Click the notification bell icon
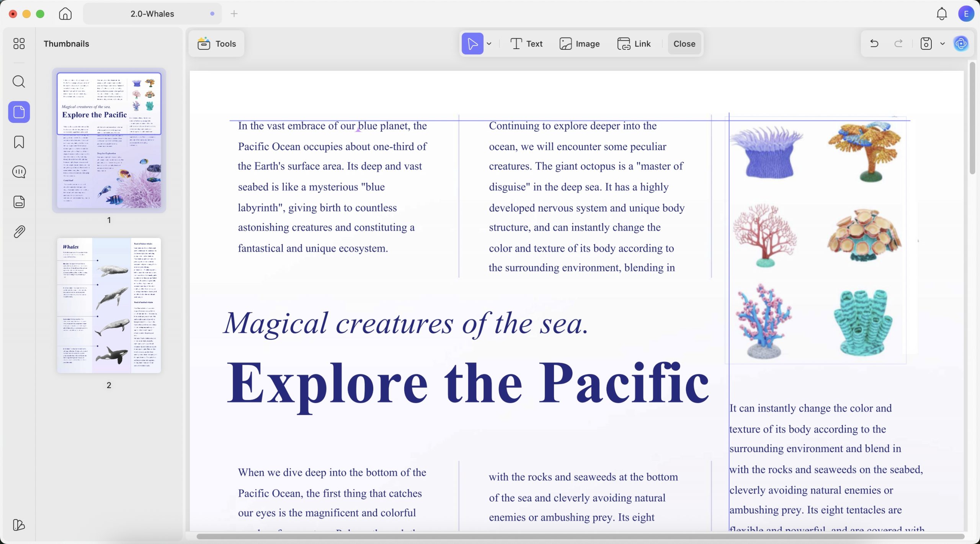This screenshot has height=544, width=980. 942,14
